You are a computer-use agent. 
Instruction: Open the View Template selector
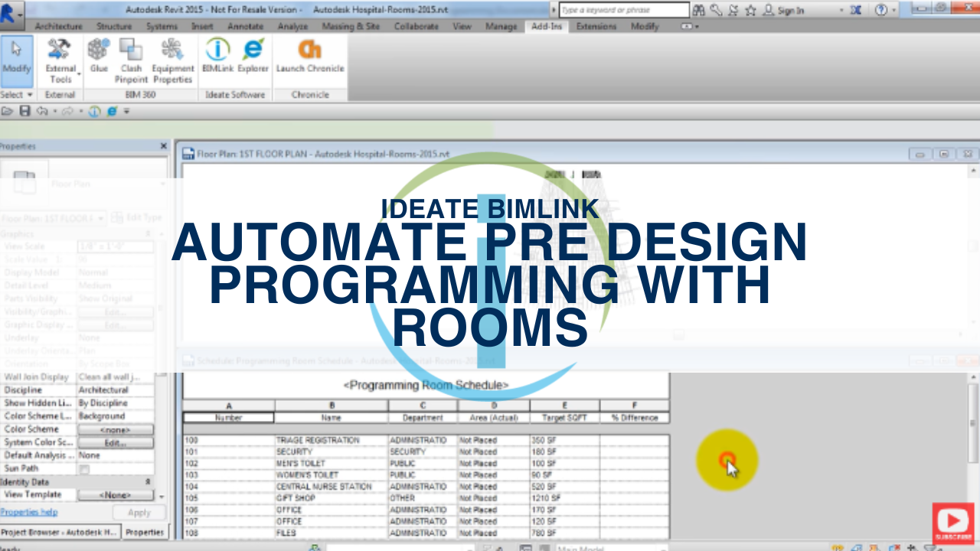tap(116, 495)
